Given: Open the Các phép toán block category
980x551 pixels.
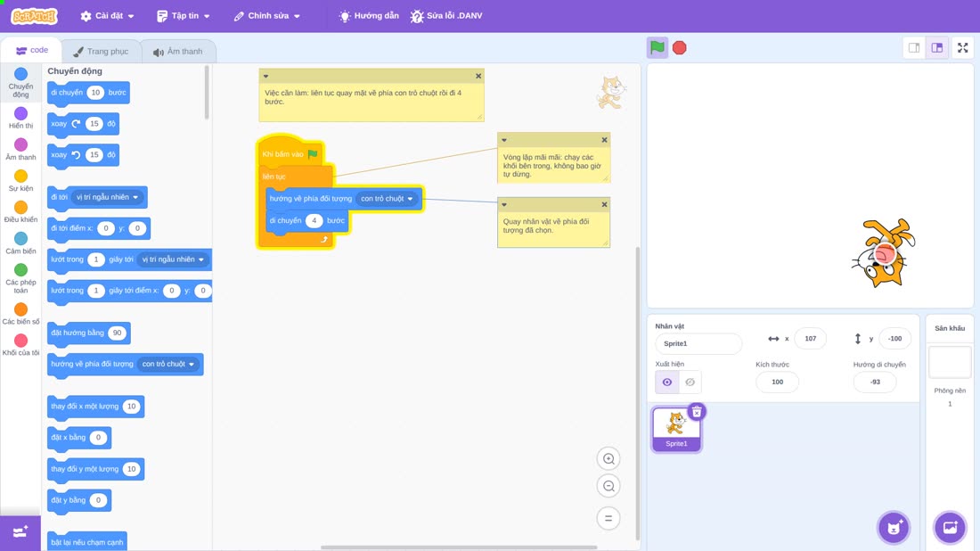Looking at the screenshot, I should (20, 278).
